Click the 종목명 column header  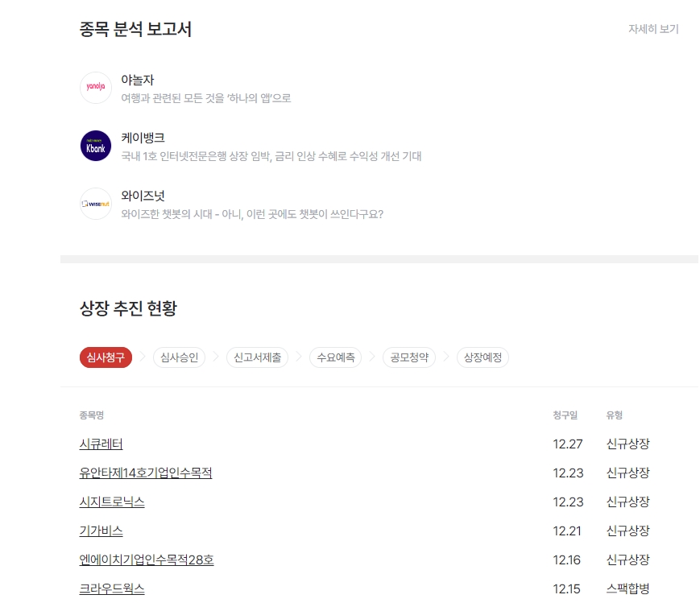92,415
